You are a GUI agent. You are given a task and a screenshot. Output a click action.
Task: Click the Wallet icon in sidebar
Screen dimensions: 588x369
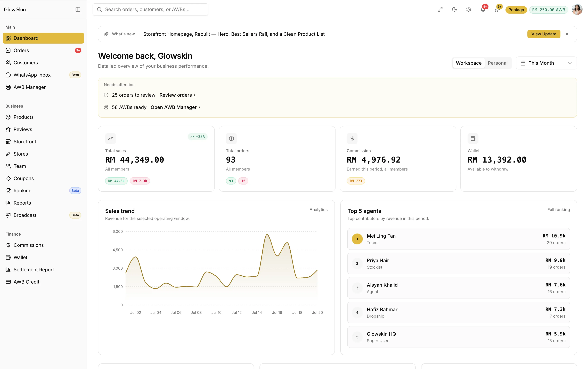coord(8,258)
